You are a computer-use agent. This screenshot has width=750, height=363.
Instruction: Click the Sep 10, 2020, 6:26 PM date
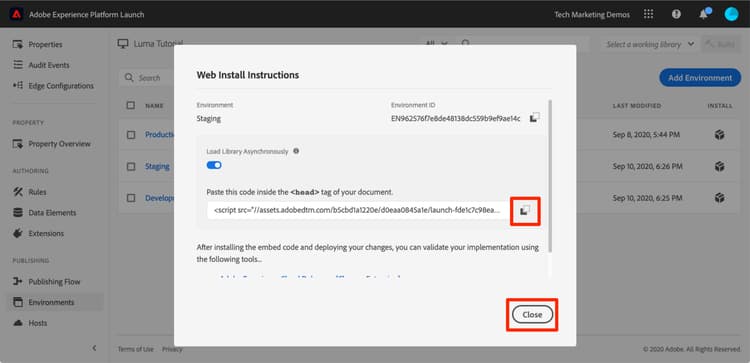(x=647, y=166)
